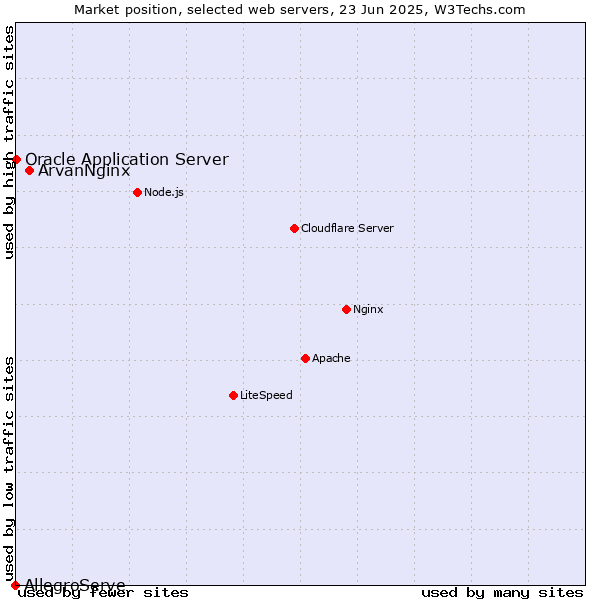The height and width of the screenshot is (600, 600).
Task: Select the Cloudflare Server data point
Action: (x=294, y=228)
